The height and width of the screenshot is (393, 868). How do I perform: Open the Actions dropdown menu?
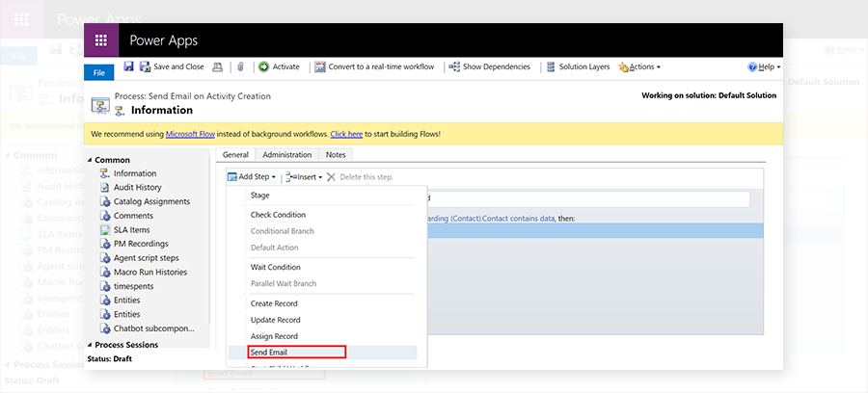point(639,66)
